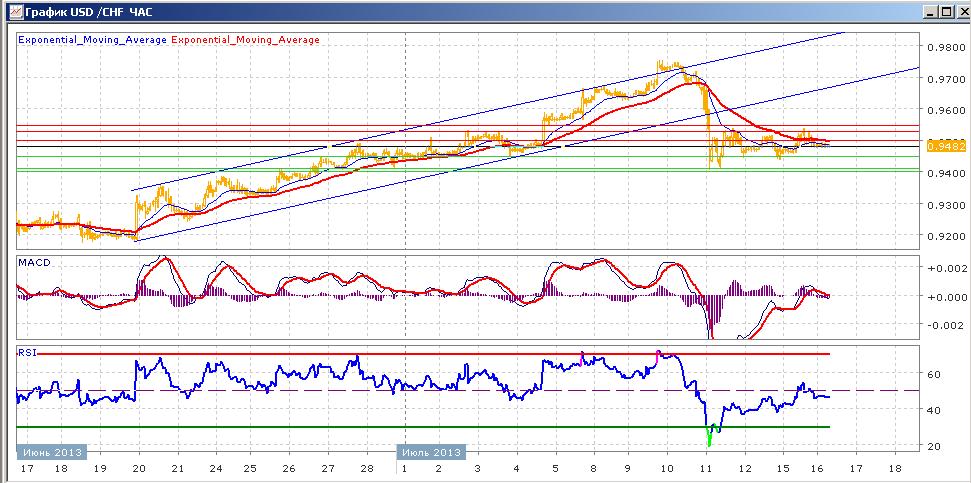Click date 3 on the time axis
Screen dimensions: 971x483
476,469
